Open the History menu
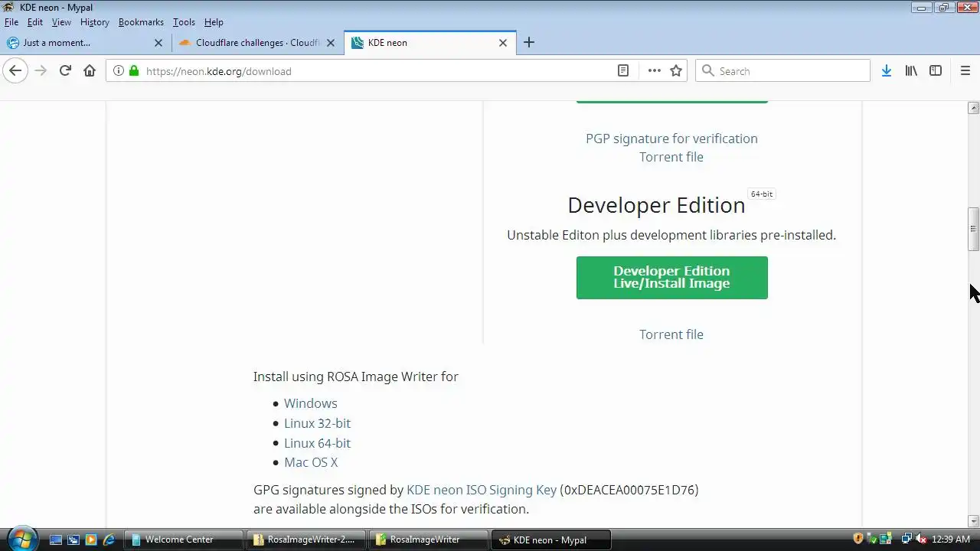 coord(95,22)
